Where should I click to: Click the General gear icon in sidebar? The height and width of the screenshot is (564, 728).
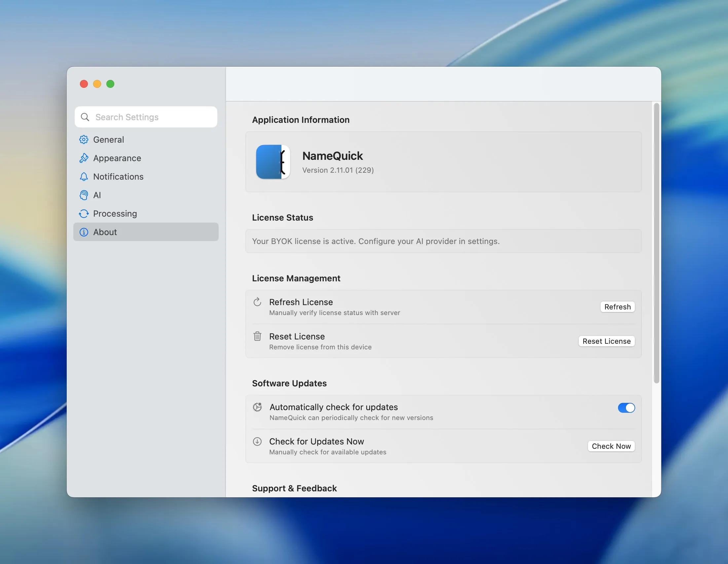point(84,140)
